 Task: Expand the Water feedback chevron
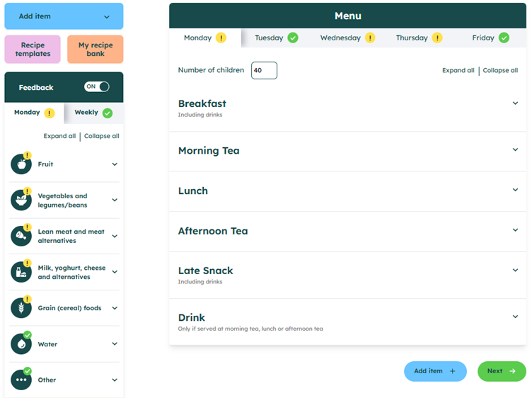click(x=115, y=343)
